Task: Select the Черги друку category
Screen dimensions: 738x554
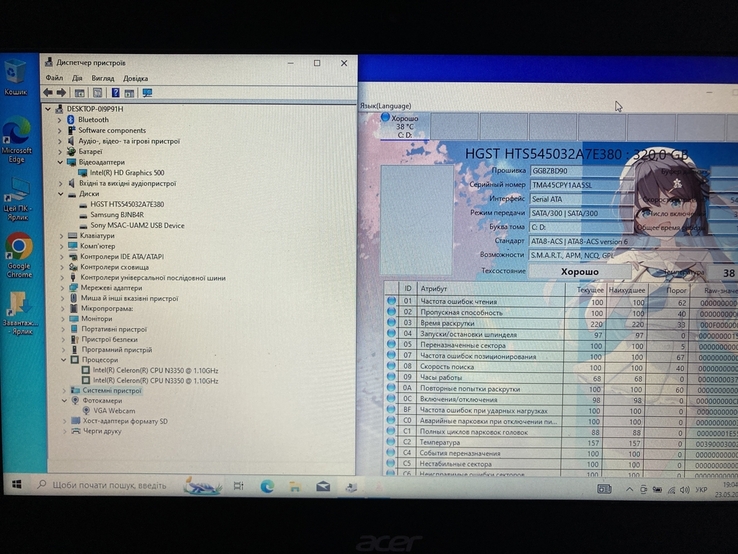Action: pyautogui.click(x=102, y=431)
